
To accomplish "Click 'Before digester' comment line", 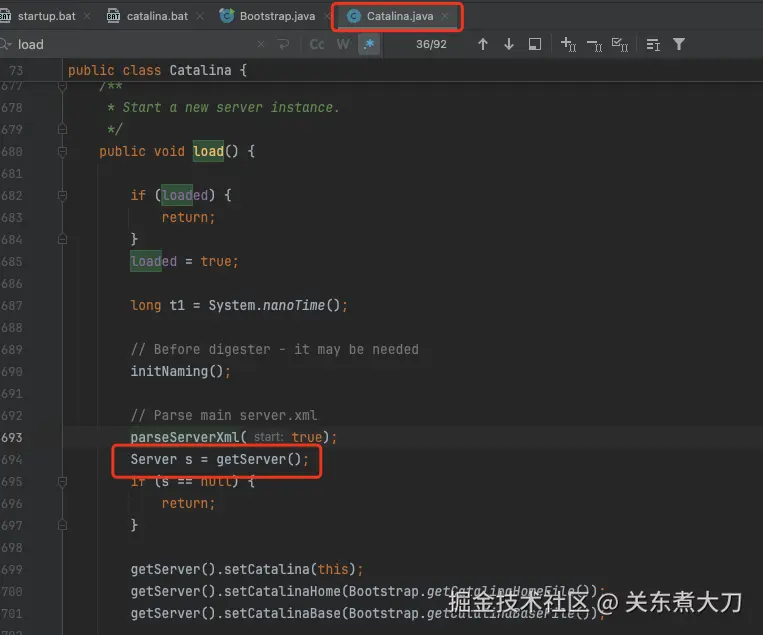I will coord(274,349).
